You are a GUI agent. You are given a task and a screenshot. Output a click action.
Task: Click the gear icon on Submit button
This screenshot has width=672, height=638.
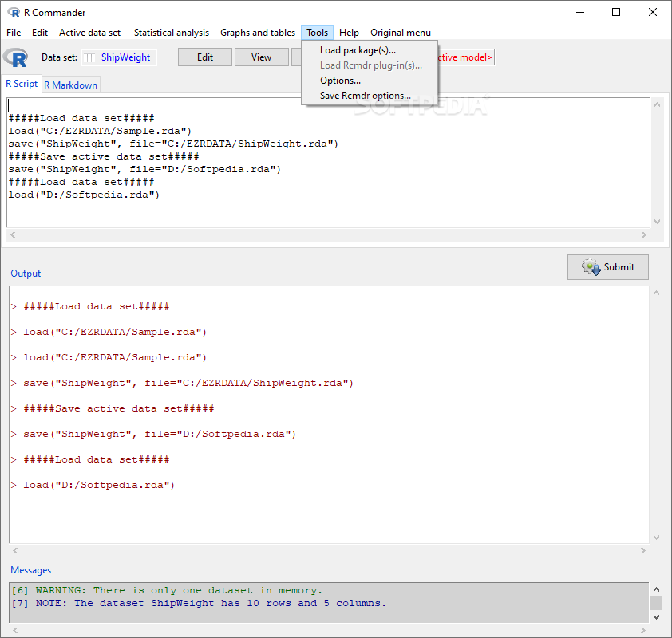pos(591,266)
